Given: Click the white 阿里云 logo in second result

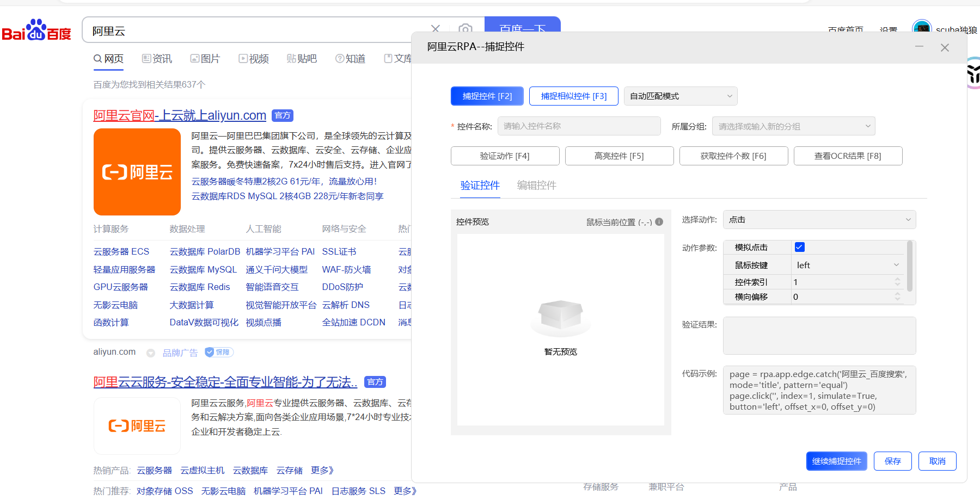Looking at the screenshot, I should [x=137, y=425].
